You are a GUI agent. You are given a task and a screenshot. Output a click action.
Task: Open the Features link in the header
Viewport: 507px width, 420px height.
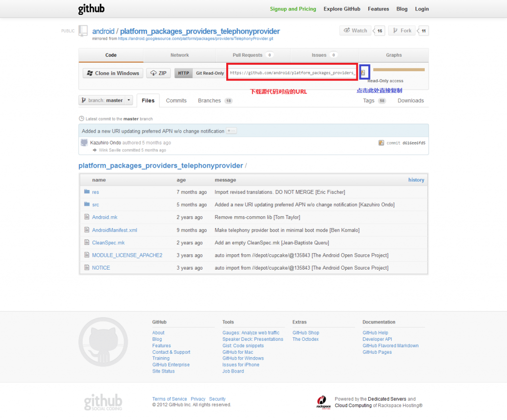tap(378, 9)
